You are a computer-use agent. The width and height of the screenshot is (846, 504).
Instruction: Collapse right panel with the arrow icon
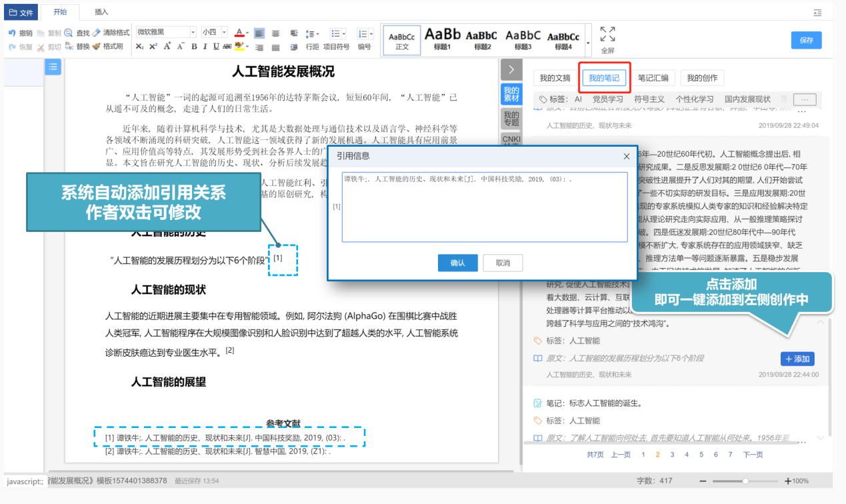point(511,69)
